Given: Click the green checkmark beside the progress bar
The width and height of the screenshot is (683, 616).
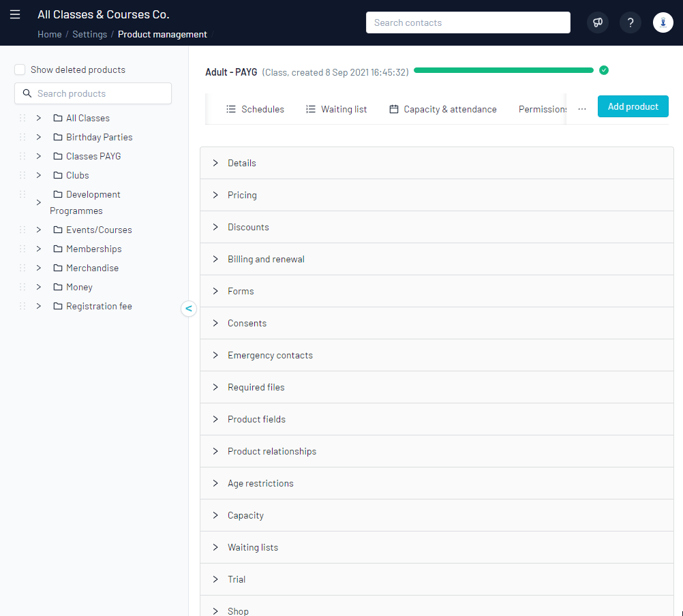Looking at the screenshot, I should pos(604,70).
